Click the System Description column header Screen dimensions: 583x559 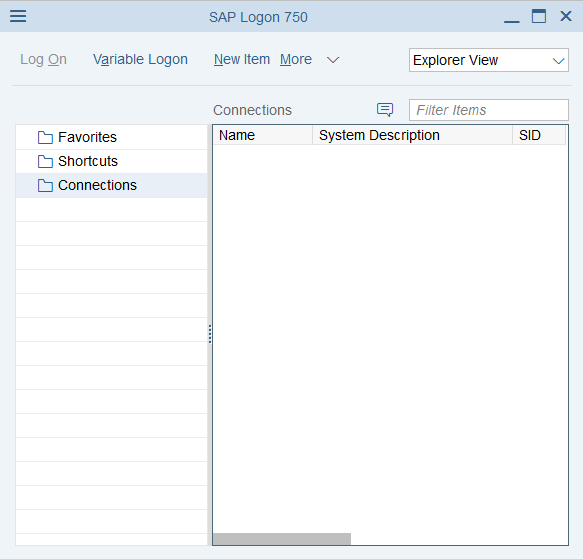412,135
